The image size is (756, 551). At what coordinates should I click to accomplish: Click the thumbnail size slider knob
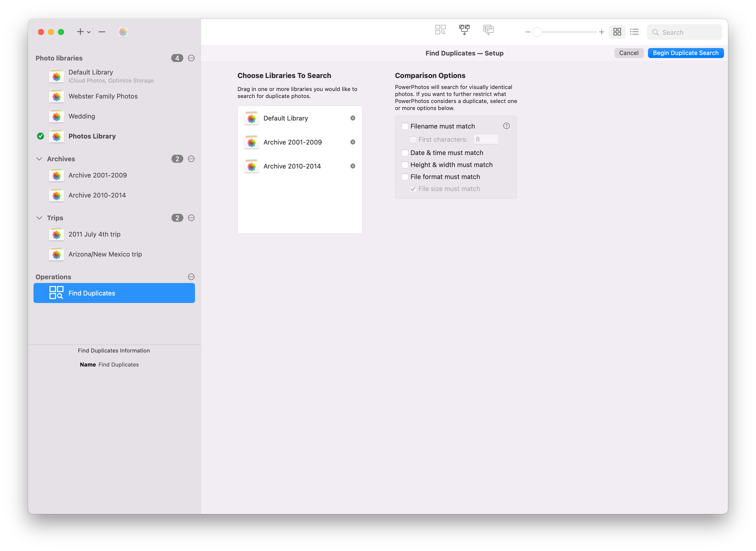[537, 32]
